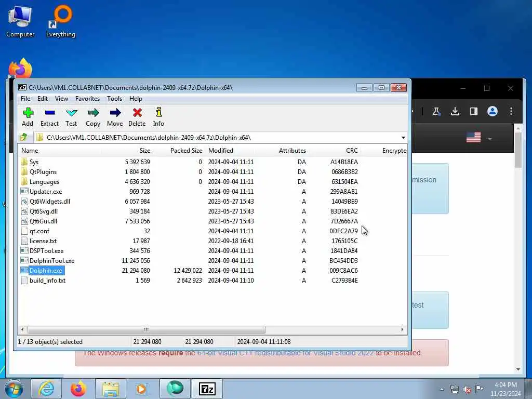The image size is (532, 399).
Task: Select the Dolphin.exe row
Action: (x=212, y=270)
